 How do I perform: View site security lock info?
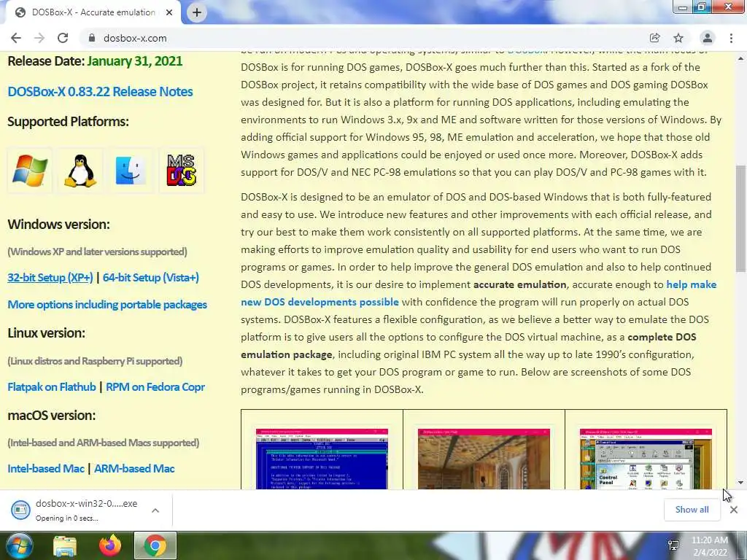(92, 38)
